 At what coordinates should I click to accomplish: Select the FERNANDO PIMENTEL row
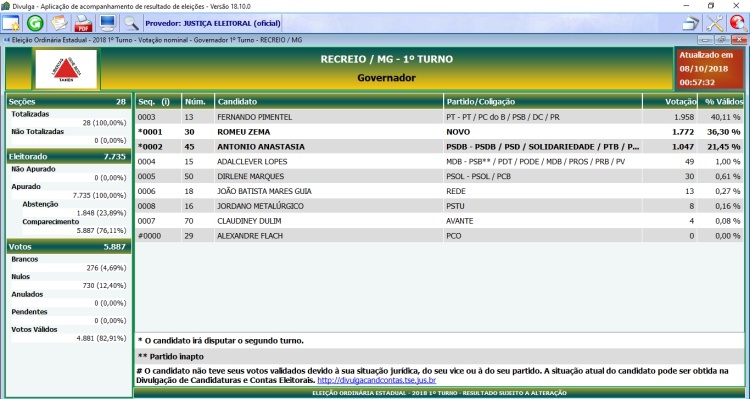coord(439,117)
